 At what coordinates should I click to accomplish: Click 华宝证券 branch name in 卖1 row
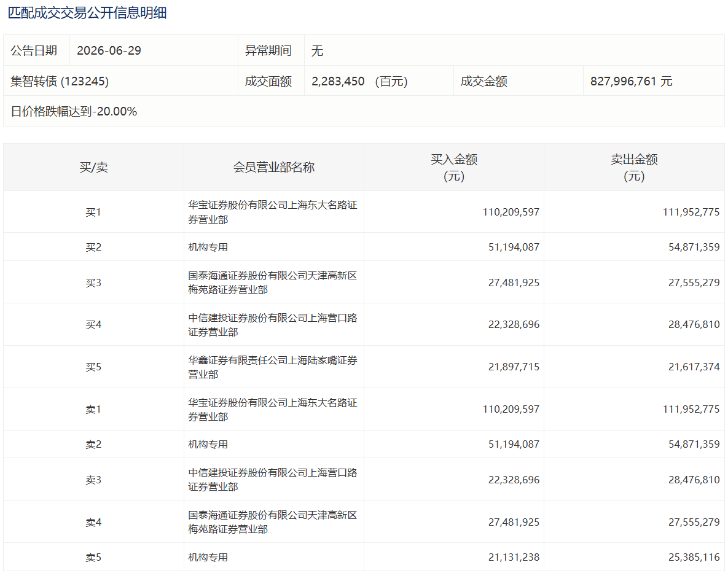tap(273, 409)
